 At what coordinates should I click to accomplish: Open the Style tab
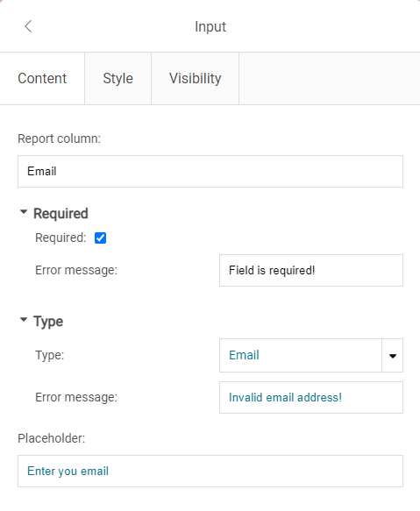point(118,79)
